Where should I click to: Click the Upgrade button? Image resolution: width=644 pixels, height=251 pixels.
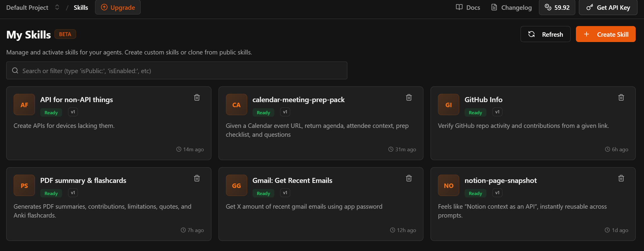118,7
